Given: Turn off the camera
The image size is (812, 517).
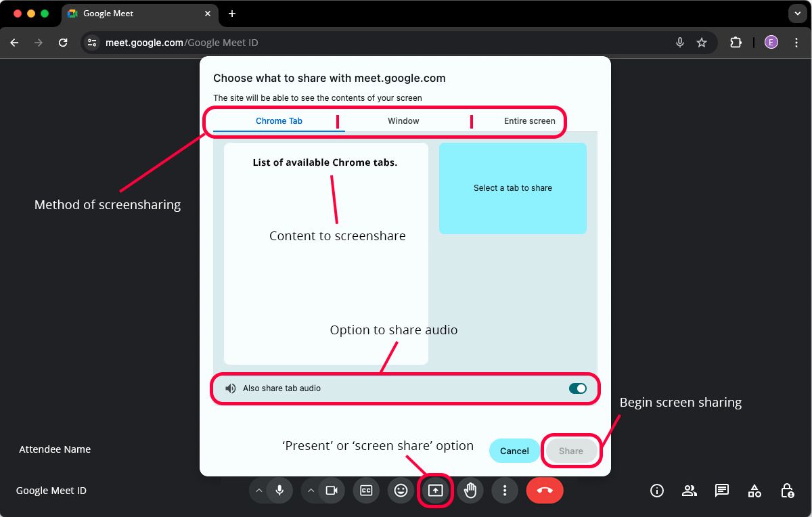Looking at the screenshot, I should click(x=332, y=490).
